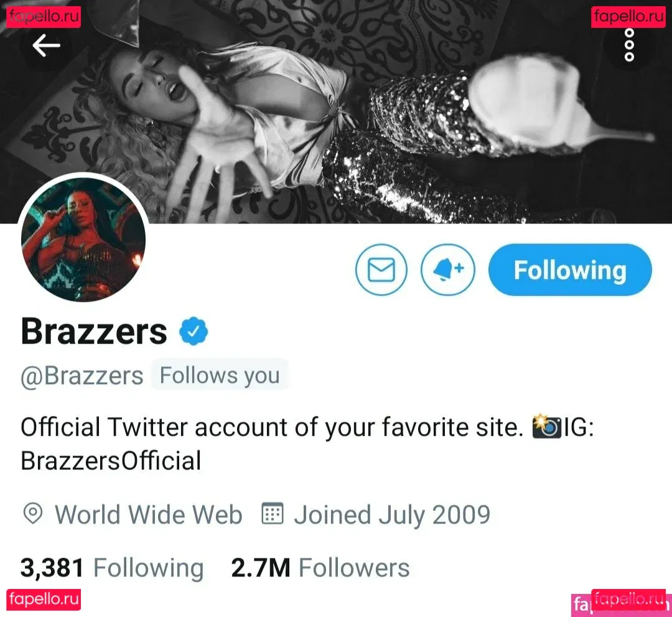Enable notifications with bell plus icon

pos(448,270)
